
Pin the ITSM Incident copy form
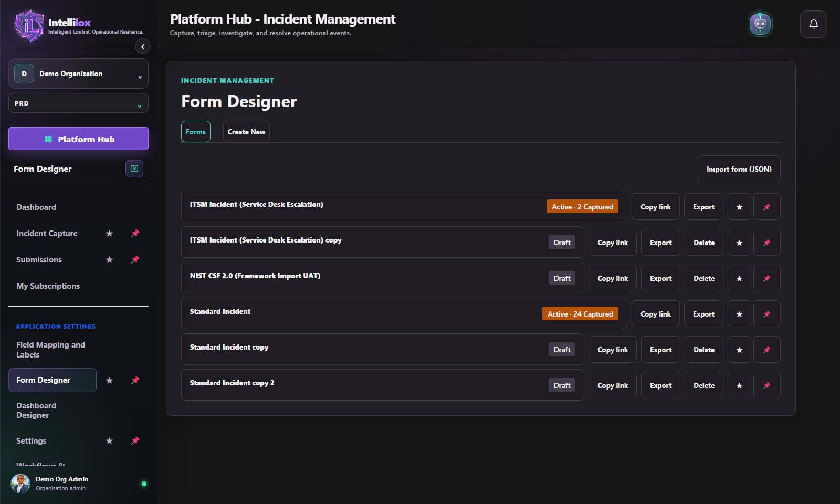point(767,243)
